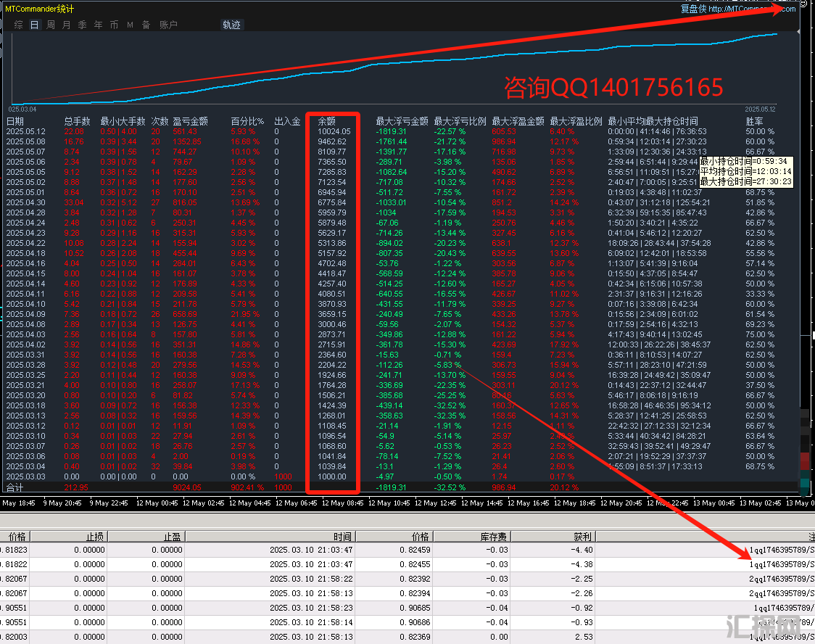This screenshot has width=815, height=644.
Task: Switch to the 综 summary tab
Action: click(x=19, y=25)
